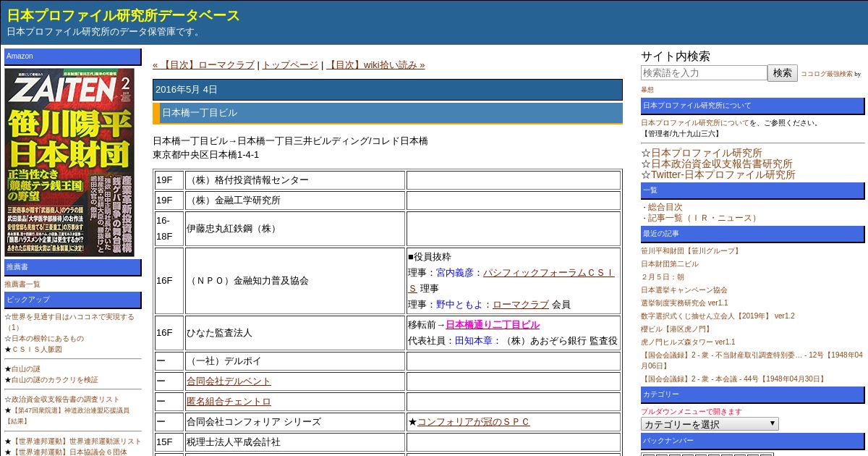Open the site title 日本プロファイル研究所データベース

coord(124,15)
